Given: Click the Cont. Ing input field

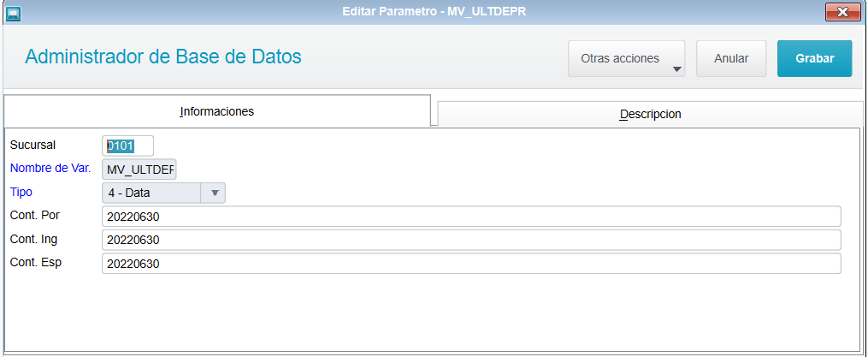Looking at the screenshot, I should [472, 240].
